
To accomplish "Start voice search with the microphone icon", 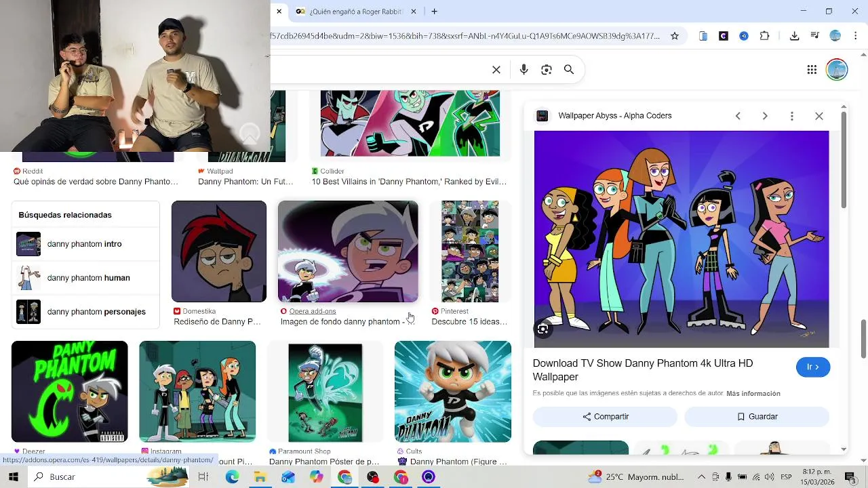I will coord(524,70).
